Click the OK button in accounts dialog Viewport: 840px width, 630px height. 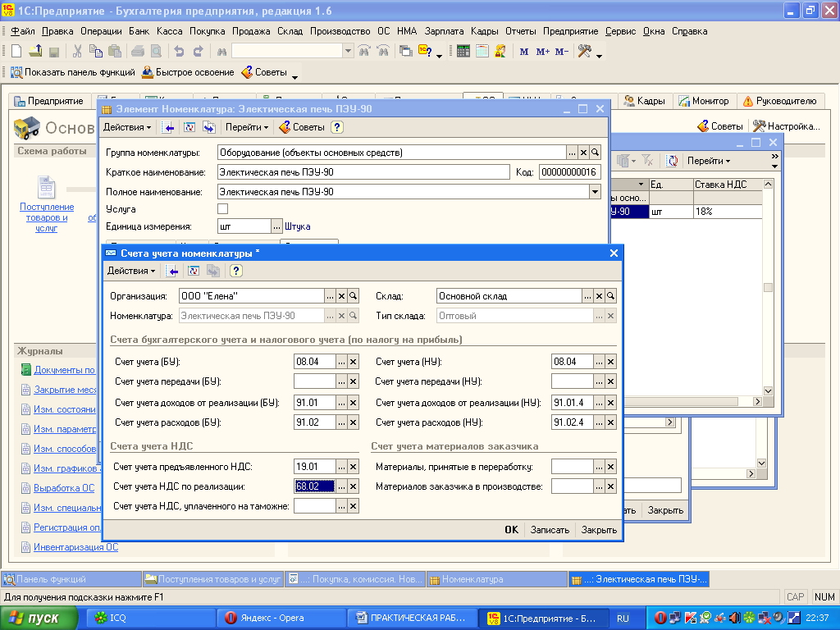pyautogui.click(x=512, y=530)
